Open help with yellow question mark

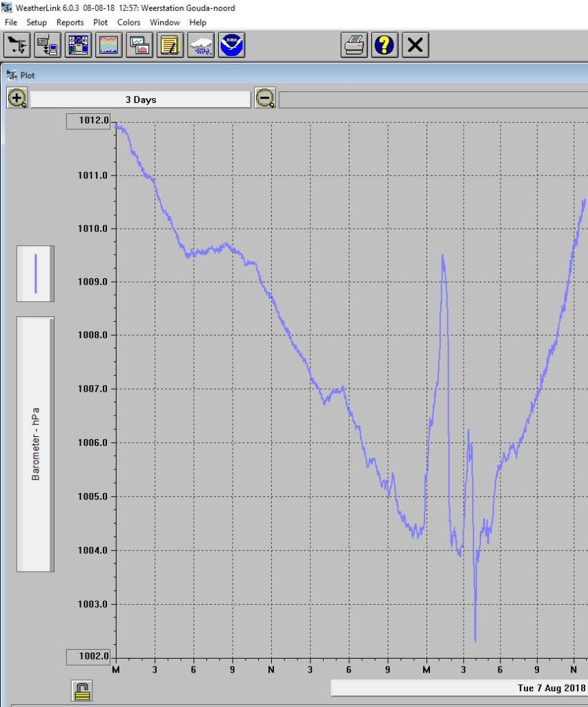click(384, 46)
